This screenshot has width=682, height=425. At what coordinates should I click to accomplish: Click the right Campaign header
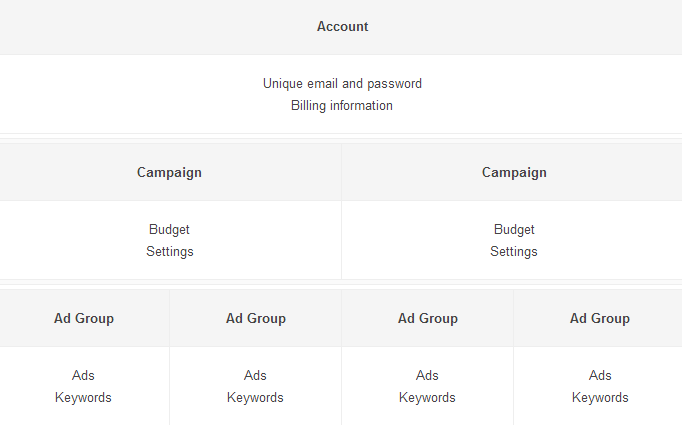(514, 172)
